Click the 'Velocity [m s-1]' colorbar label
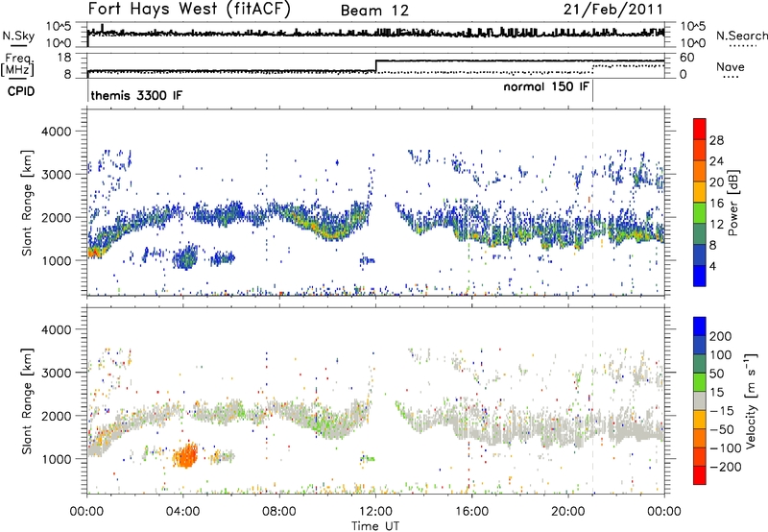This screenshot has height=532, width=768. (750, 400)
